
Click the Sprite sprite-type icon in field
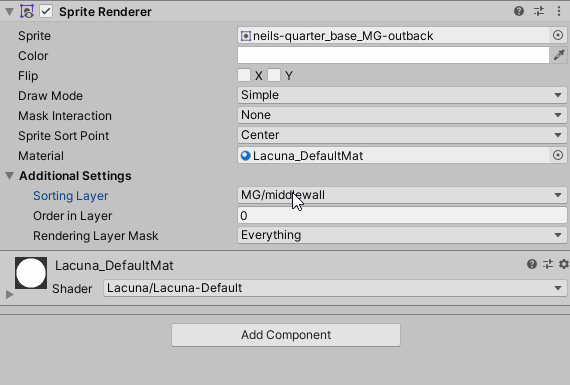coord(246,36)
